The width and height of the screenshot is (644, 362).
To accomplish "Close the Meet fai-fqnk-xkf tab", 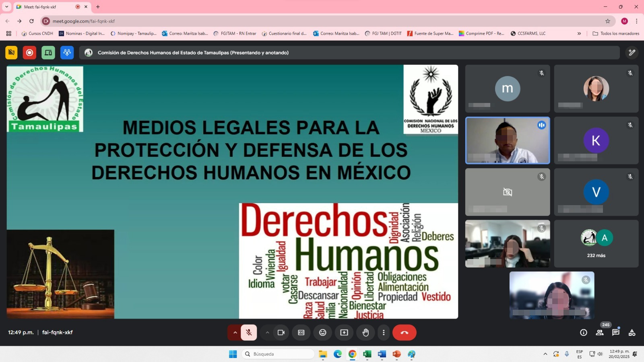I will (x=86, y=6).
